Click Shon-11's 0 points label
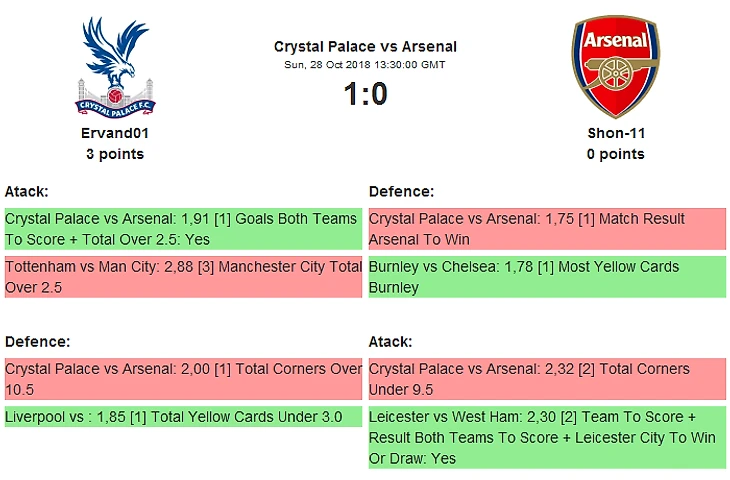Viewport: 730px width, 480px height. coord(616,154)
